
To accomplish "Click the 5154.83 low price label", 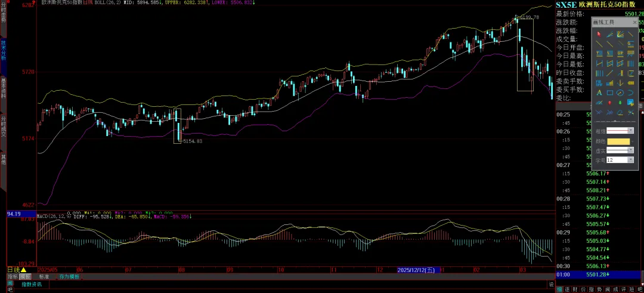I will click(193, 141).
